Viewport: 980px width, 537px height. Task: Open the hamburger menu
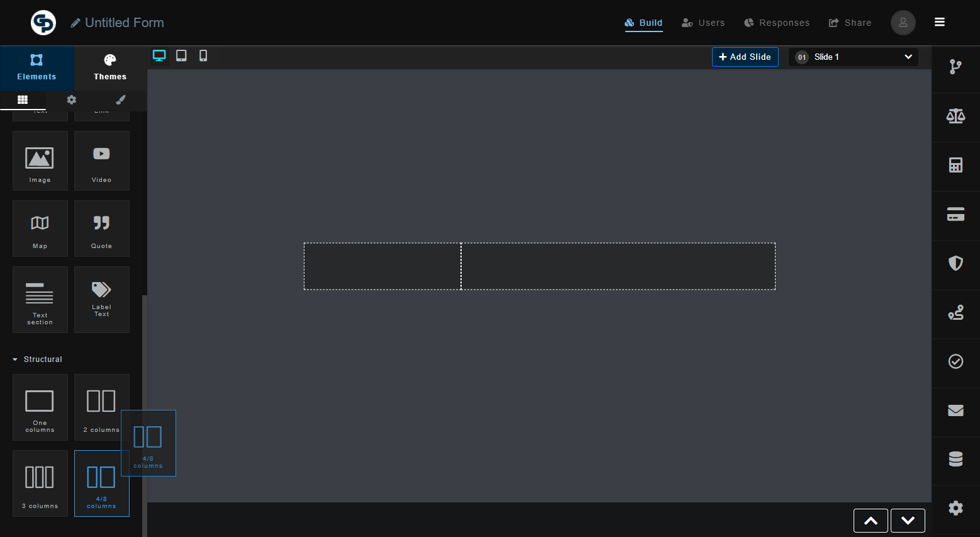940,22
